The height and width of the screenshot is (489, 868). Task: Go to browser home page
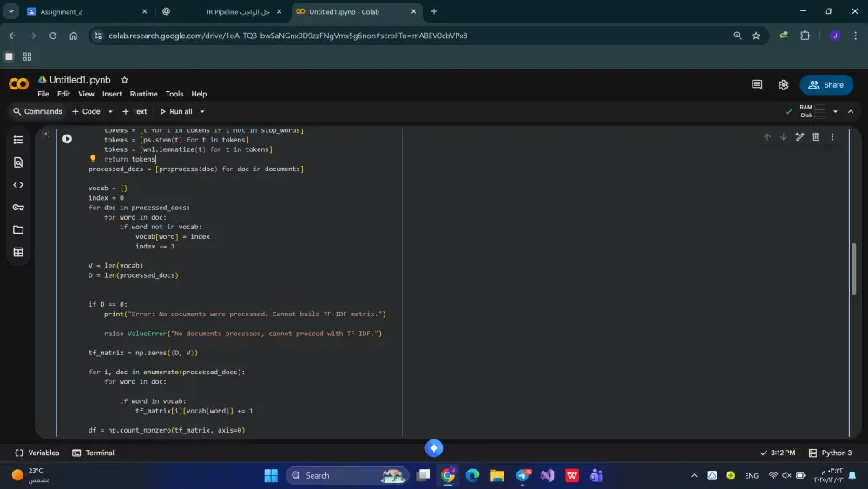pyautogui.click(x=73, y=36)
